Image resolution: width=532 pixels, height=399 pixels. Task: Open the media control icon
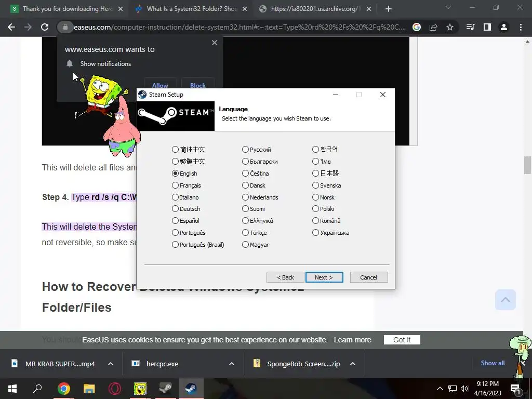471,27
